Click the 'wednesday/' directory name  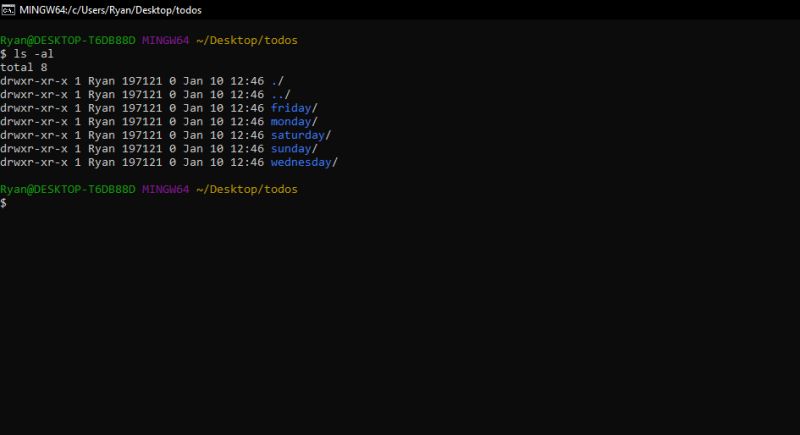point(304,162)
